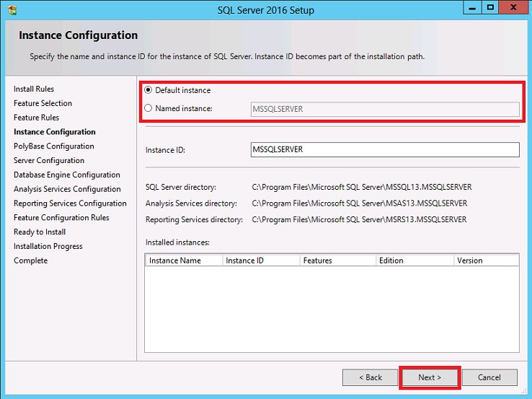532x399 pixels.
Task: Click the Instance ID column header
Action: click(x=261, y=260)
